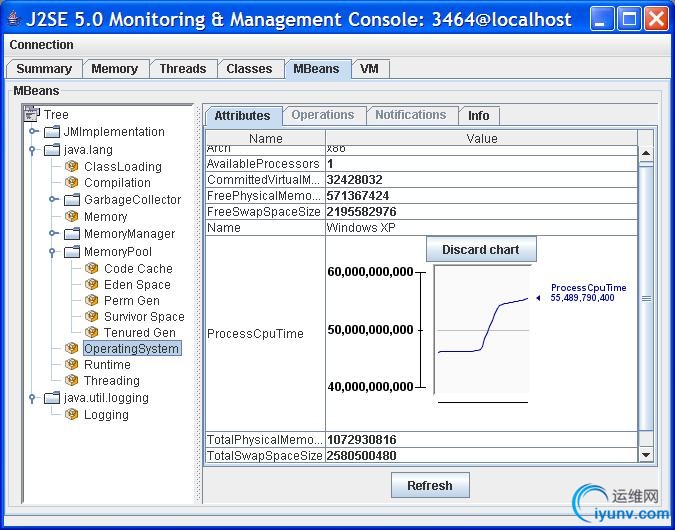Click the Tenured Gen bean icon
This screenshot has width=675, height=530.
click(x=92, y=332)
